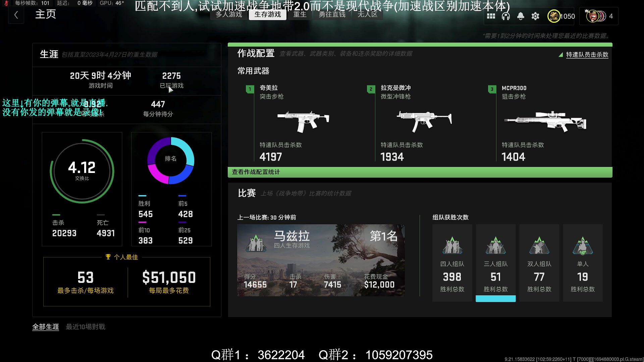Click the 得分 14655 match stat
The width and height of the screenshot is (644, 362).
coord(255,281)
